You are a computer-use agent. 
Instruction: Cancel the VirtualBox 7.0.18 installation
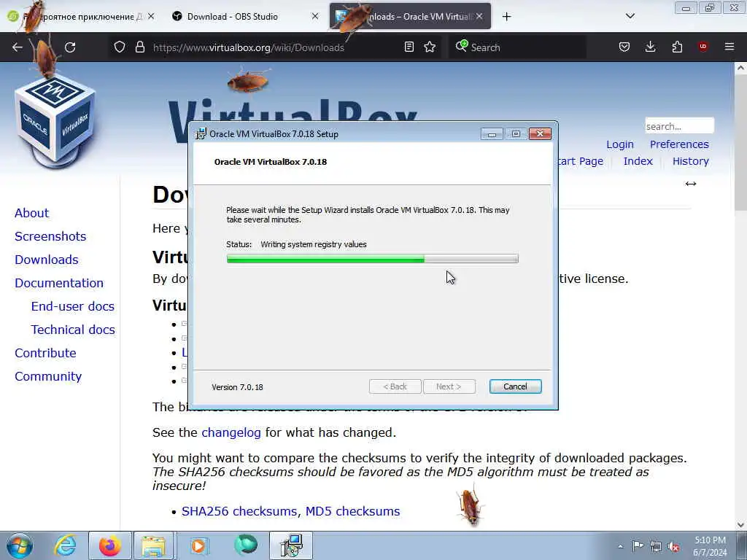point(516,386)
